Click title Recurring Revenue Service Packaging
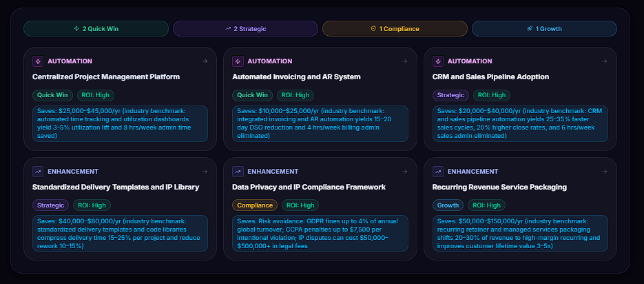This screenshot has width=644, height=284. pos(499,187)
